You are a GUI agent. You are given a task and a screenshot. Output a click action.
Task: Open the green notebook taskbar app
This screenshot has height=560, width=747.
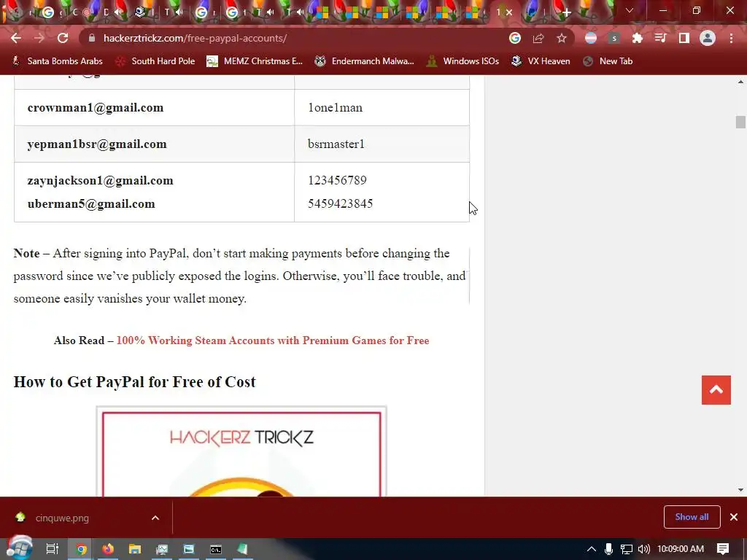click(242, 549)
